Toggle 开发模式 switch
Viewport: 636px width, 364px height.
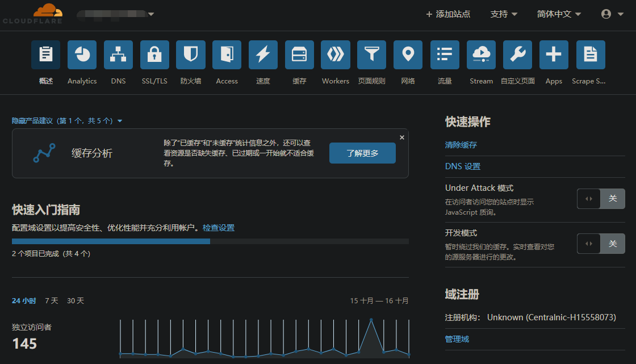601,244
